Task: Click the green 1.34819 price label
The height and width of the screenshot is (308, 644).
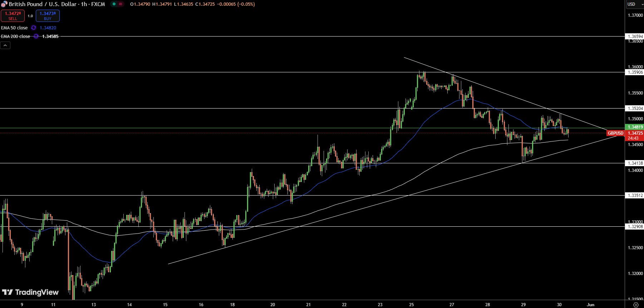Action: (x=635, y=127)
